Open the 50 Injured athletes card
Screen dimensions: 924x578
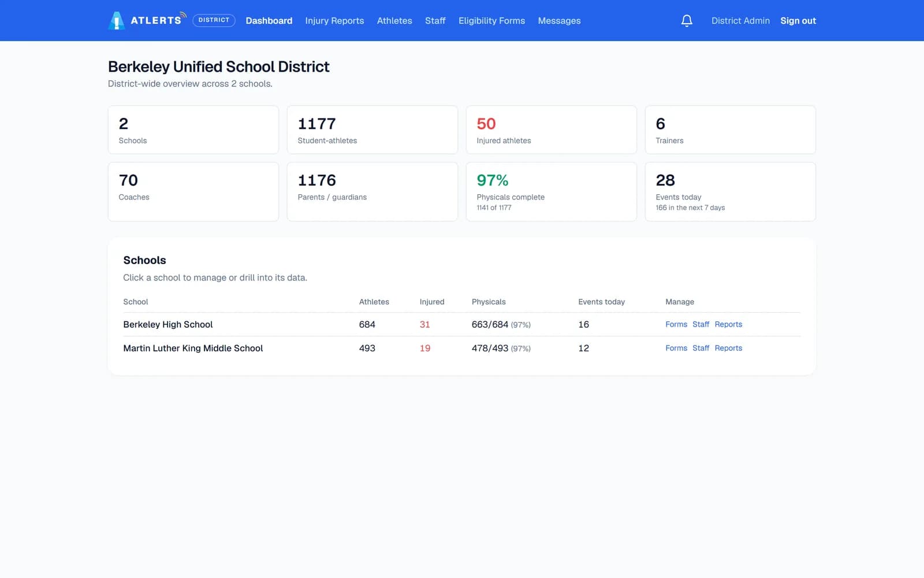(552, 129)
